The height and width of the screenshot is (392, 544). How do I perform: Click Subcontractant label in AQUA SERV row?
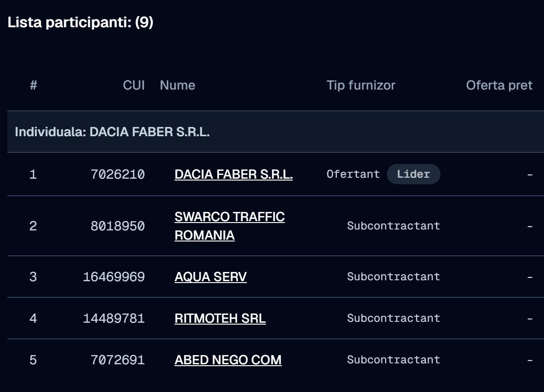[393, 277]
